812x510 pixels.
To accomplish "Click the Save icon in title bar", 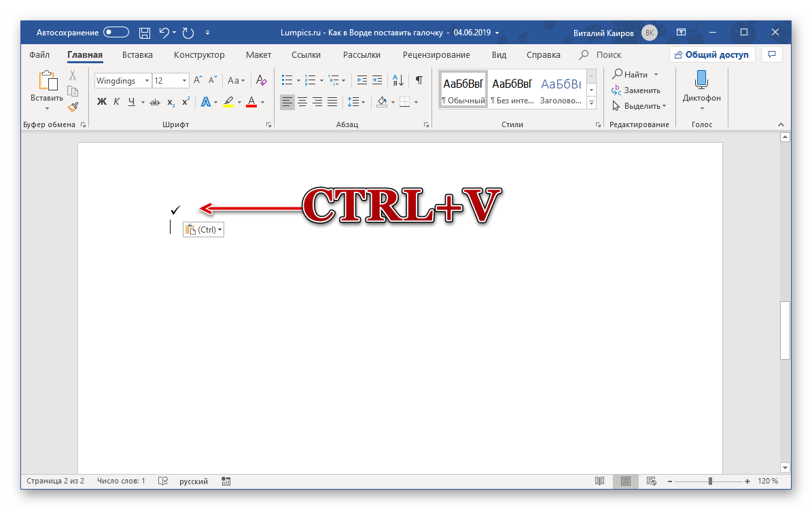I will [145, 33].
